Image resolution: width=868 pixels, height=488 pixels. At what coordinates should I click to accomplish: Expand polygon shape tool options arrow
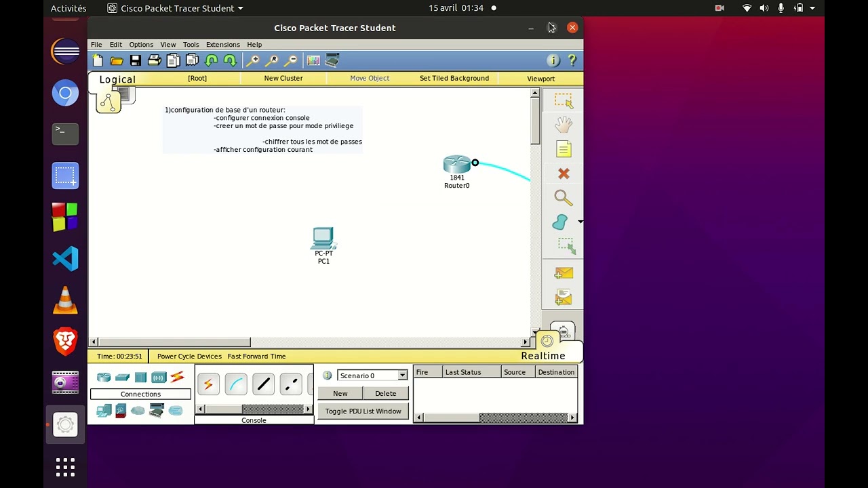[x=580, y=222]
